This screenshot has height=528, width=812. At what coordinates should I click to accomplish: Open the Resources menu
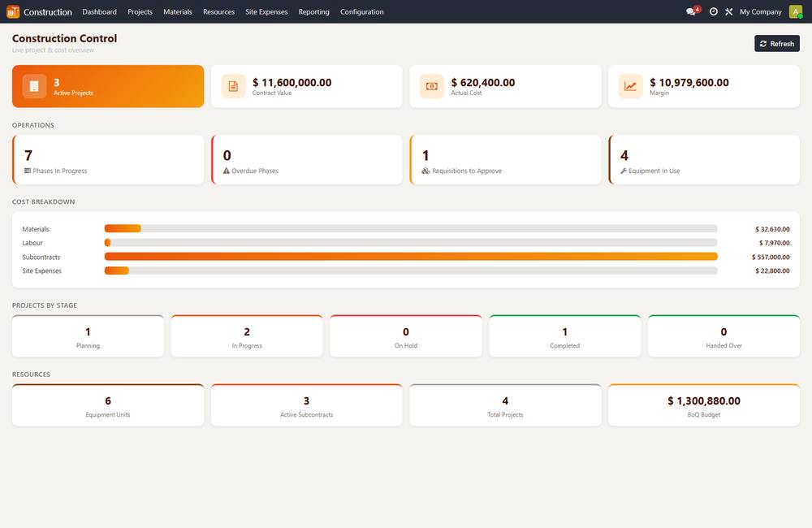(218, 11)
